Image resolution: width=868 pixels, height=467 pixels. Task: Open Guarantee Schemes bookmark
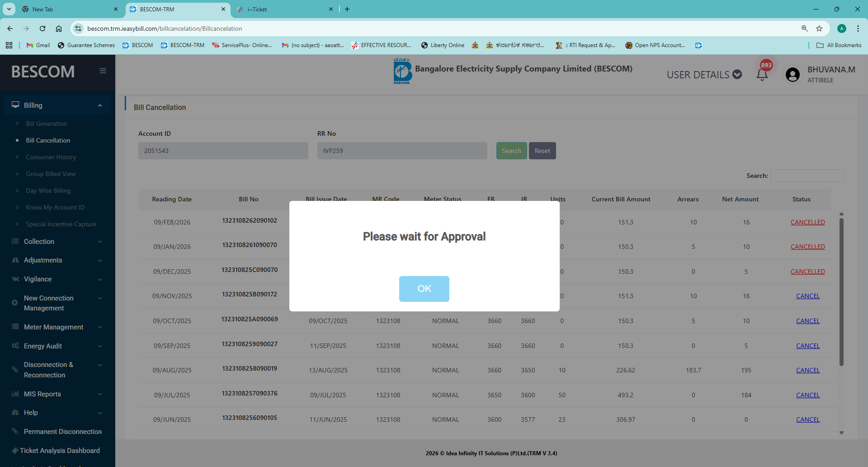pos(86,45)
